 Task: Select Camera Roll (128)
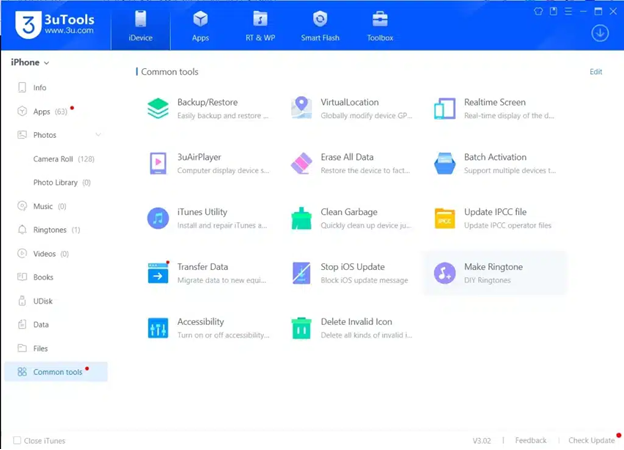64,159
